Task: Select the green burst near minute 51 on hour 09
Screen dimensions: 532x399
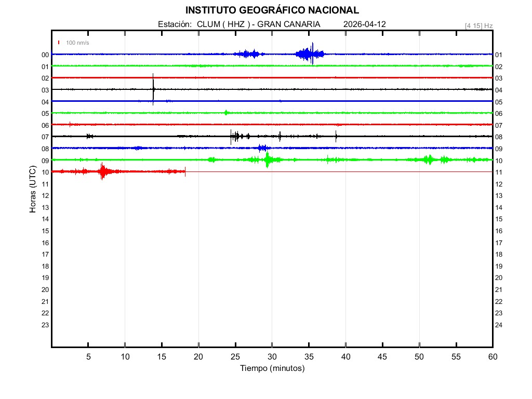Action: [428, 159]
